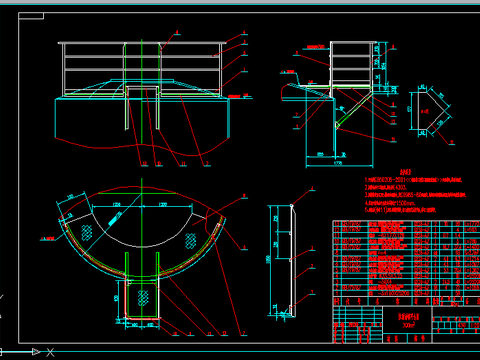Click leader callout 8 beside the plan view
The height and width of the screenshot is (360, 480).
coord(244,196)
